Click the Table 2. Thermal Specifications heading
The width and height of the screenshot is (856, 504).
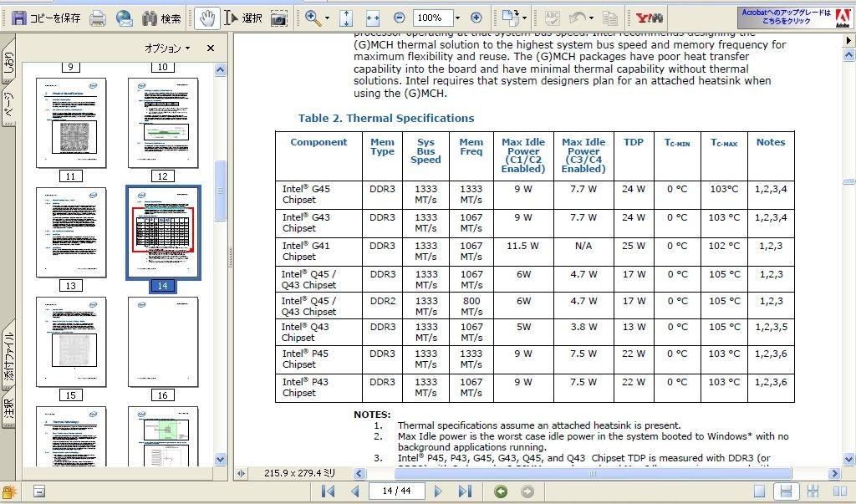point(386,118)
